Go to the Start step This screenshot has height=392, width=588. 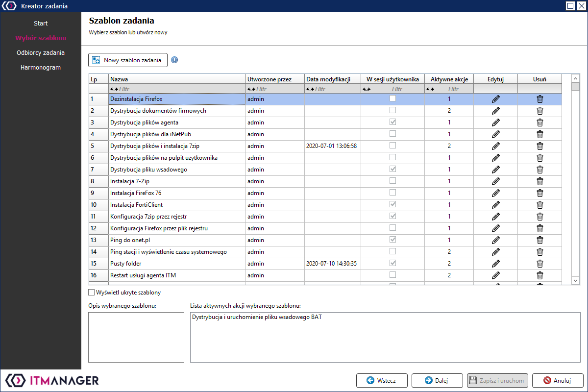coord(41,24)
